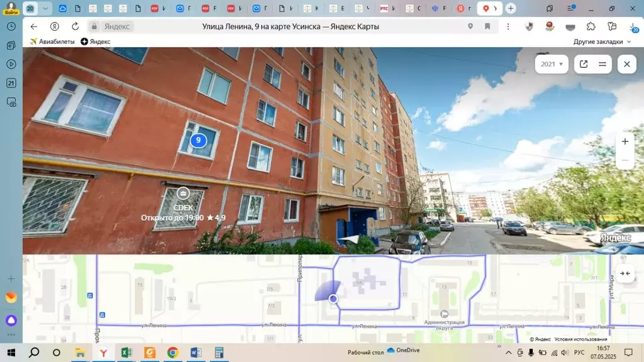Switch to the blue cloud tab
Viewport: 644px width, 362px height.
62,8
